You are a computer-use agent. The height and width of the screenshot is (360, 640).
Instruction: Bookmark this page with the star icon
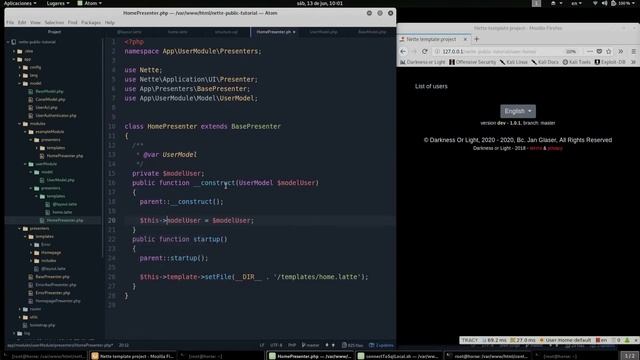pos(609,51)
